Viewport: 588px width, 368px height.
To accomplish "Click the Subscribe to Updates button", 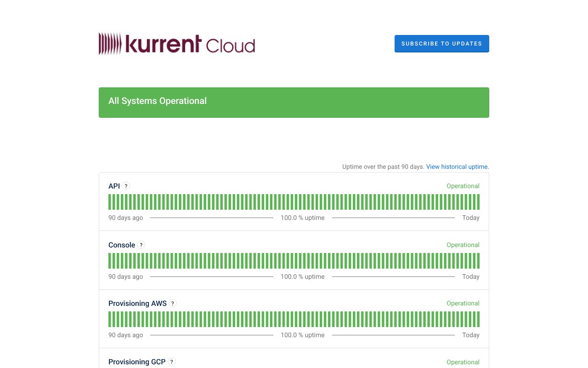I will coord(441,44).
